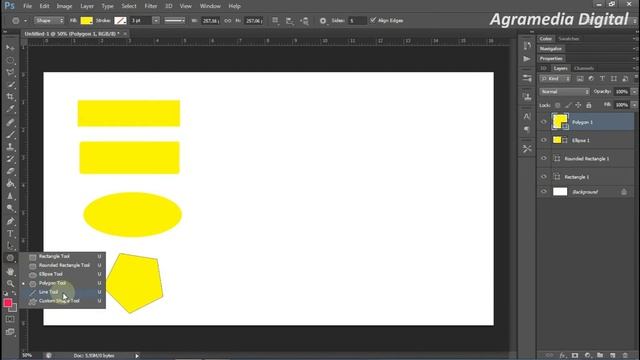Toggle the Align Edges checkbox
The width and height of the screenshot is (640, 360).
coord(373,20)
